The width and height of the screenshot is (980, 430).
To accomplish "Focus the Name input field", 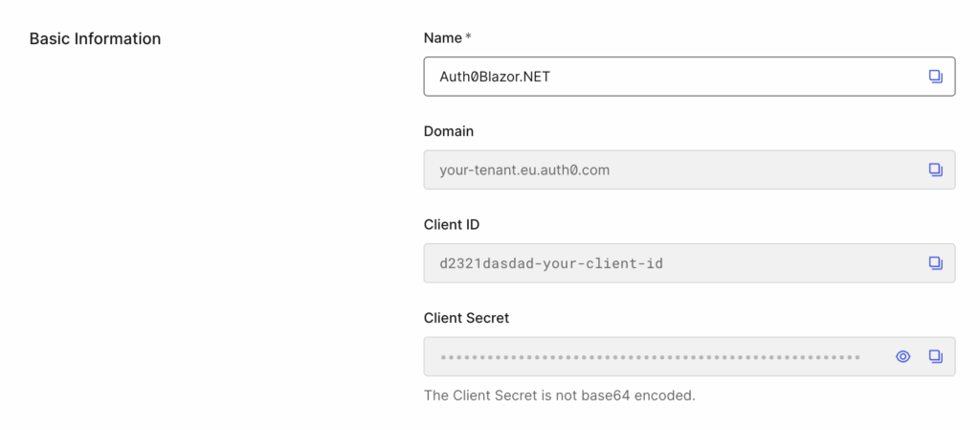I will pyautogui.click(x=689, y=77).
